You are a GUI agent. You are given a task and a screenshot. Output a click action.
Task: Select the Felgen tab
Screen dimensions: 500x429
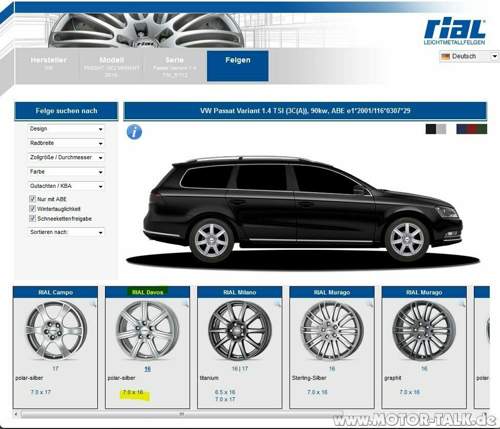click(238, 66)
